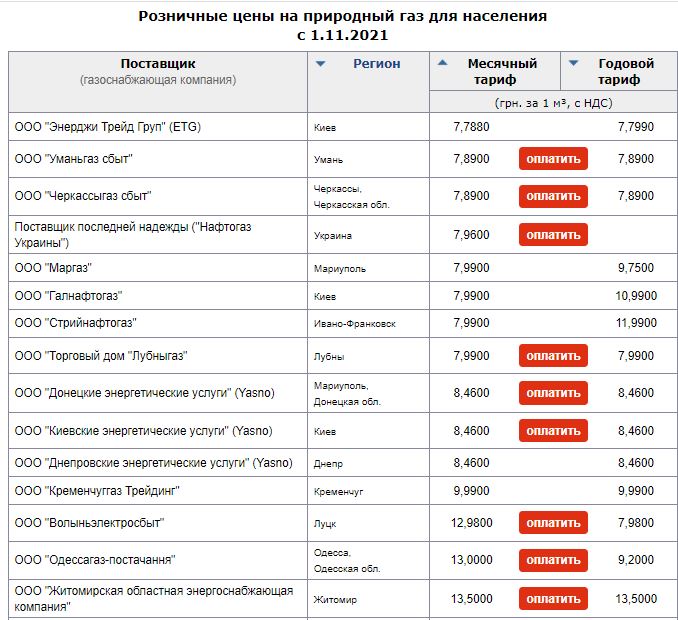Click оплатить for Киевские энергетические услуги
Viewport: 678px width, 620px height.
click(x=553, y=431)
